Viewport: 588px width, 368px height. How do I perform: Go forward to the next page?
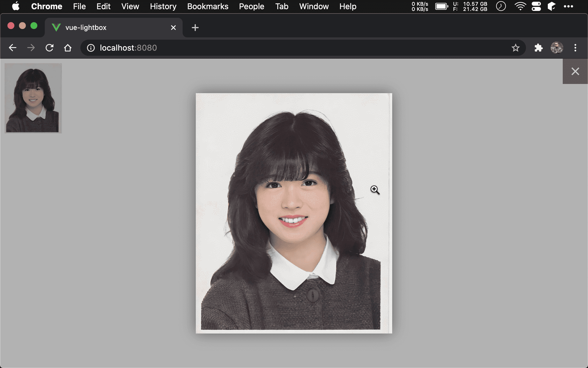point(31,48)
